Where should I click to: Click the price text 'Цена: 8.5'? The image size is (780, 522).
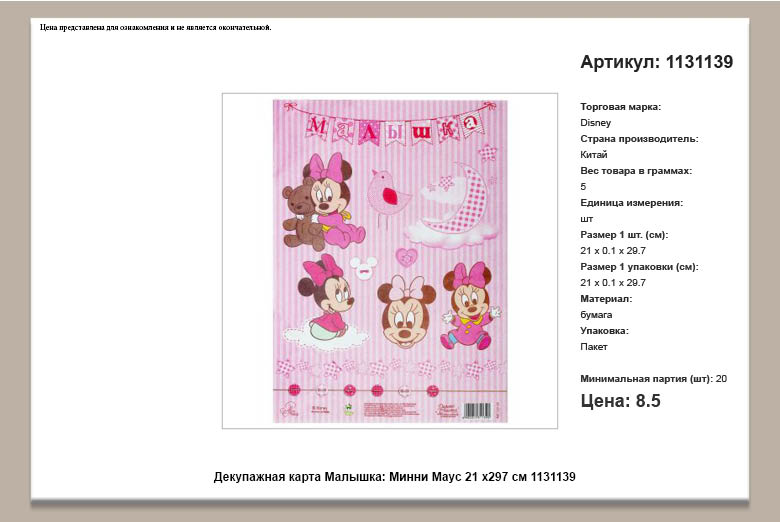click(x=620, y=401)
